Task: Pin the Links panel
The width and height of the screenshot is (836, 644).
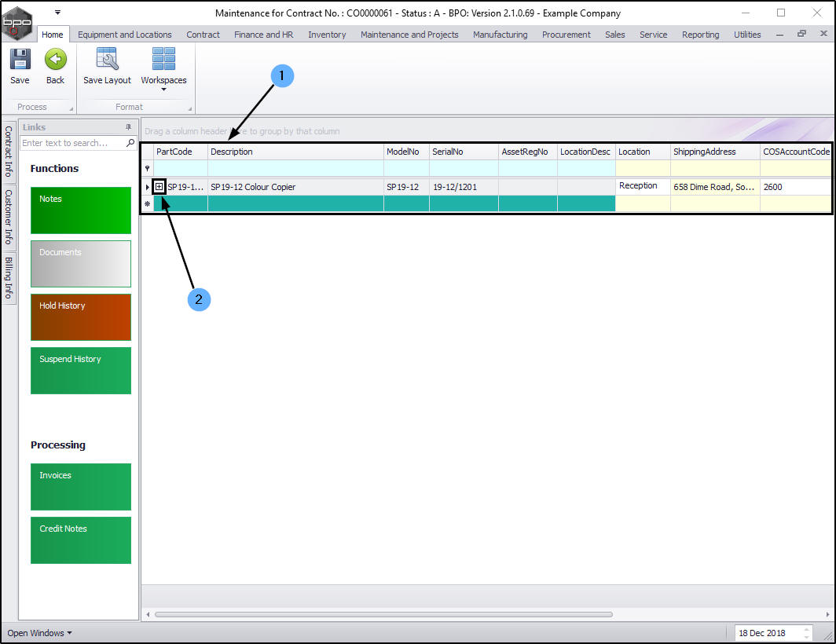Action: [129, 127]
